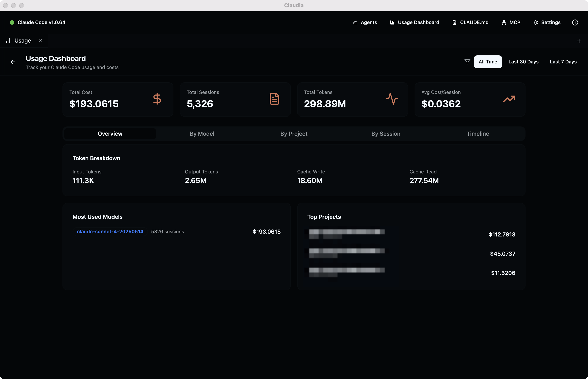Open the MCP servers page
This screenshot has width=588, height=379.
(x=511, y=22)
